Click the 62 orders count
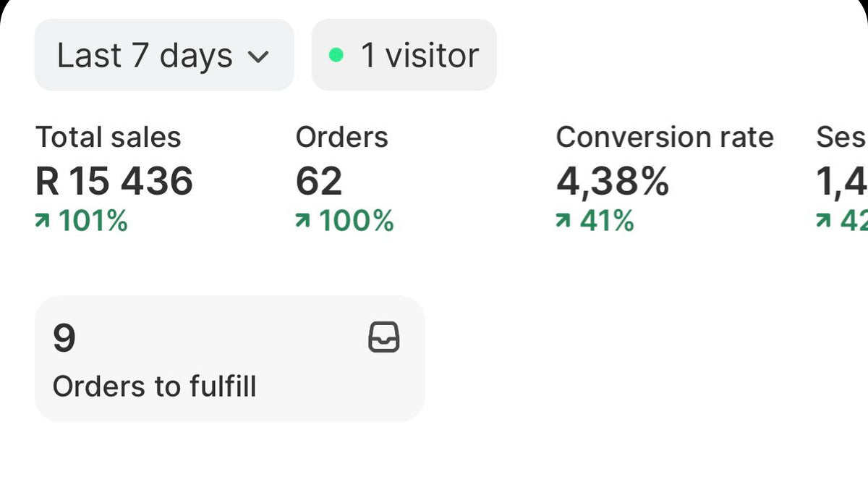Image resolution: width=868 pixels, height=480 pixels. click(319, 181)
